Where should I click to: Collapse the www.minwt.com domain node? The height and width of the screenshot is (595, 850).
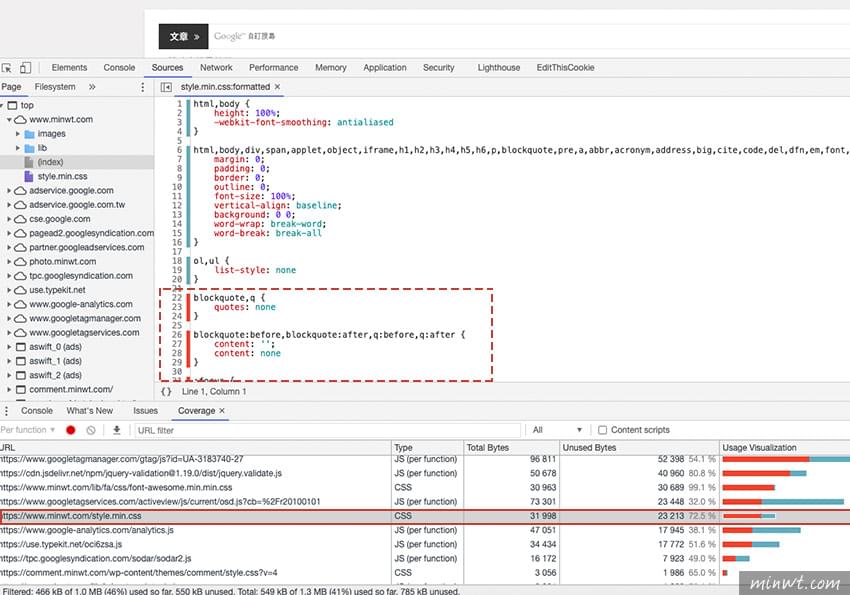point(9,119)
